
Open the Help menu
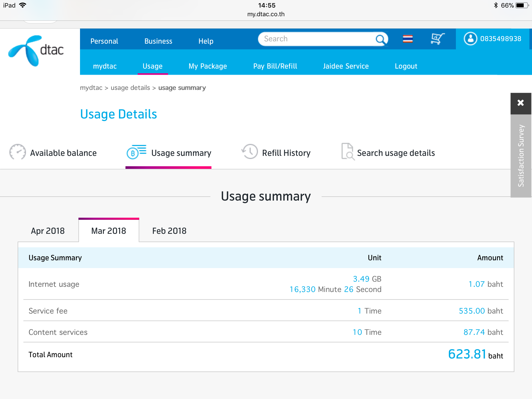point(206,41)
